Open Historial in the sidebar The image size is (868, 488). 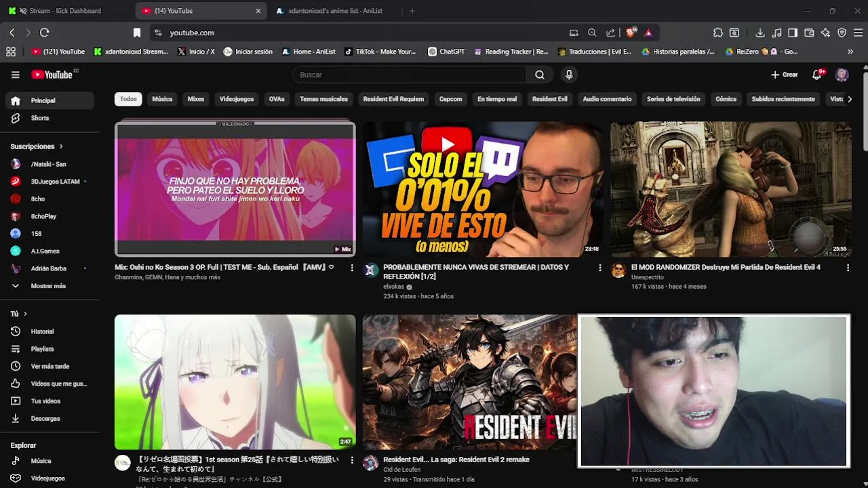click(x=50, y=331)
